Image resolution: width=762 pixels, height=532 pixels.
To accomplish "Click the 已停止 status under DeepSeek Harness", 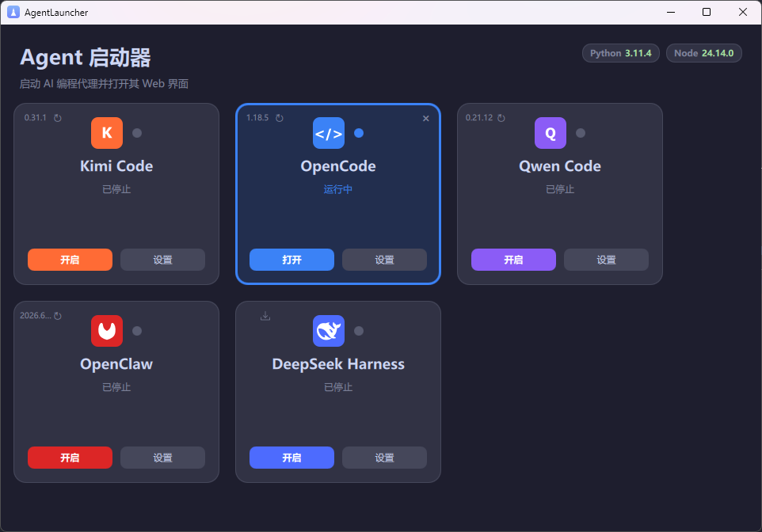I will (x=338, y=387).
